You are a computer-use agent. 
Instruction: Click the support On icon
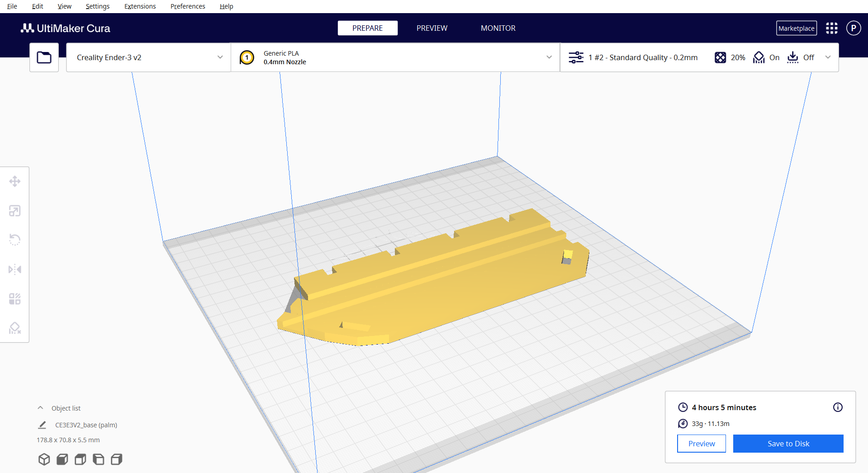[759, 57]
